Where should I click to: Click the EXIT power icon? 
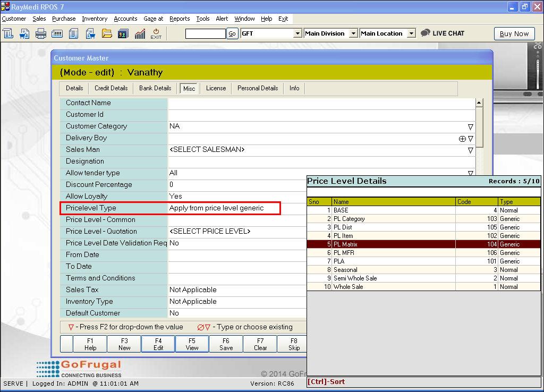click(x=156, y=33)
